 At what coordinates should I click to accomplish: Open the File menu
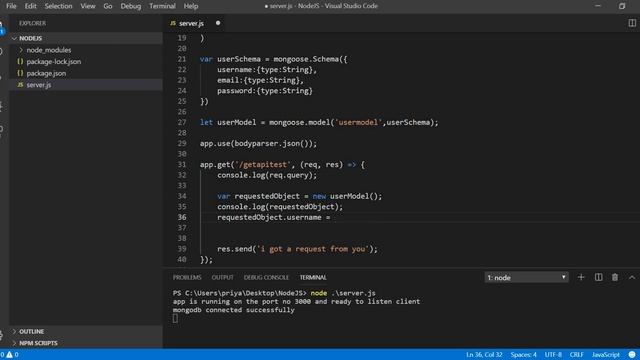[11, 6]
